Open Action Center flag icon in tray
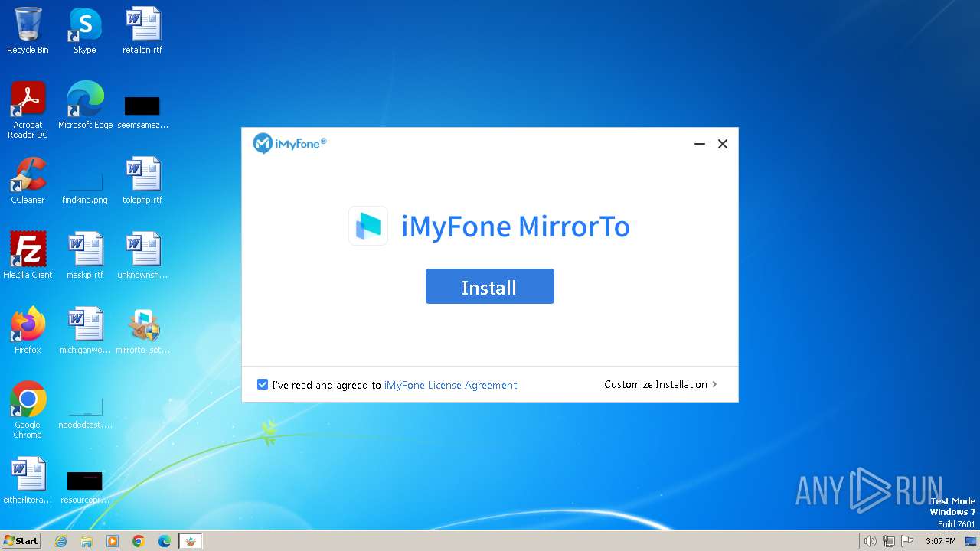This screenshot has height=551, width=980. coord(908,541)
